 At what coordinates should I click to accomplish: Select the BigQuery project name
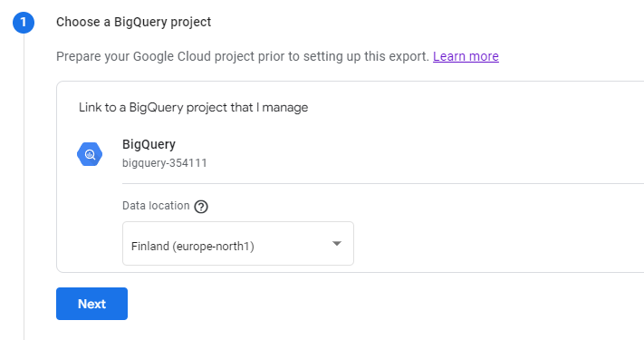point(149,144)
